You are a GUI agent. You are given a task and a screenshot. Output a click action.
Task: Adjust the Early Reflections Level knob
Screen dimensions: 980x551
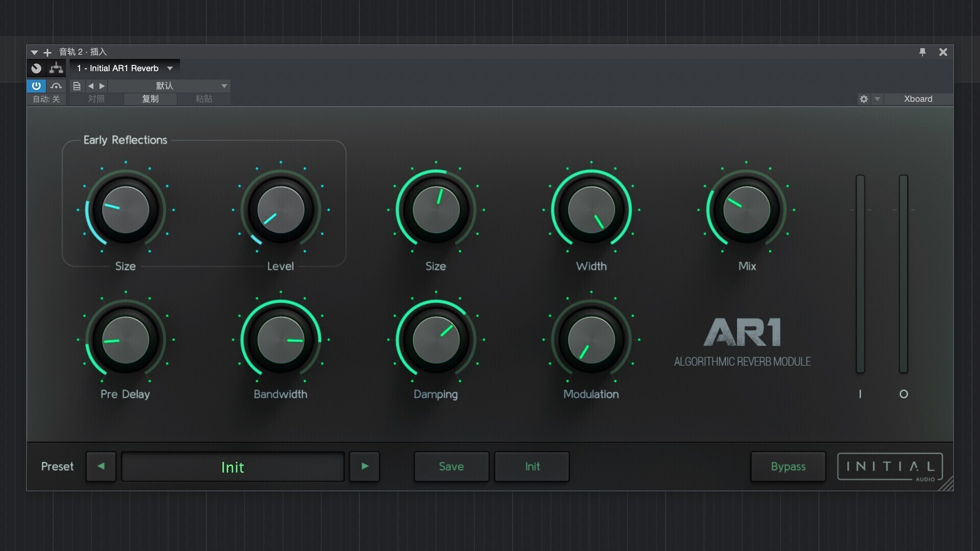(x=281, y=210)
